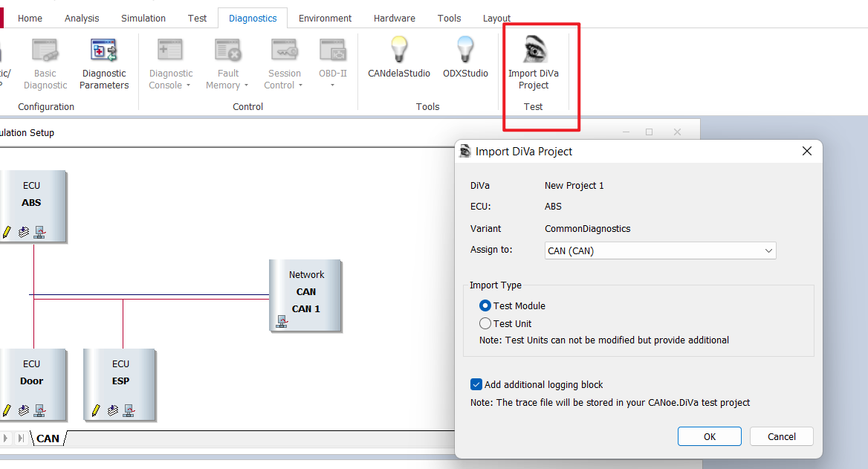The width and height of the screenshot is (868, 469).
Task: Click the icon on Network CAN block
Action: pyautogui.click(x=282, y=322)
